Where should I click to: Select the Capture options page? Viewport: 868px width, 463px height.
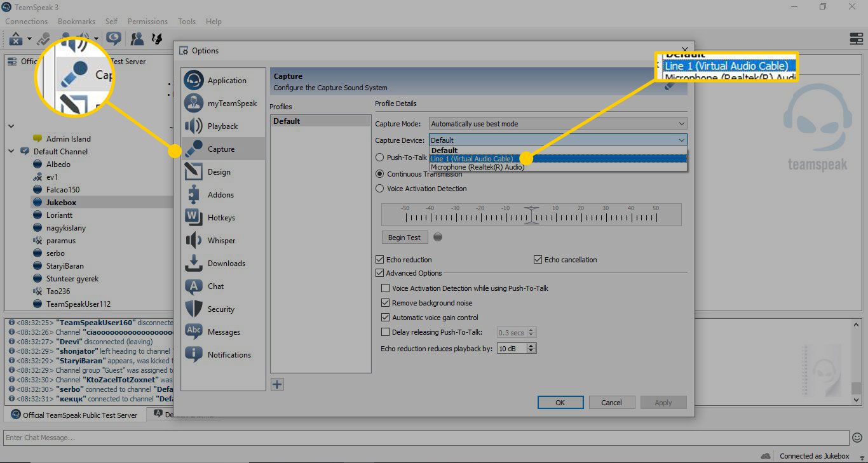[x=223, y=149]
